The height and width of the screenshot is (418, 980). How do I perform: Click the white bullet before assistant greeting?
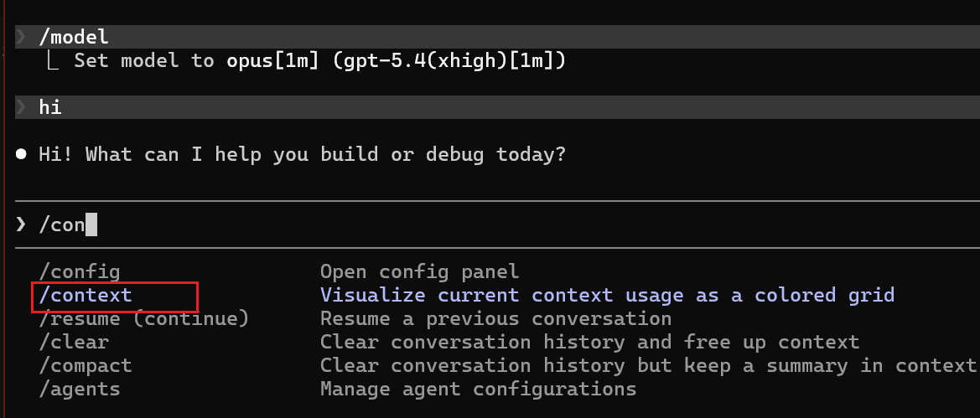pyautogui.click(x=21, y=154)
